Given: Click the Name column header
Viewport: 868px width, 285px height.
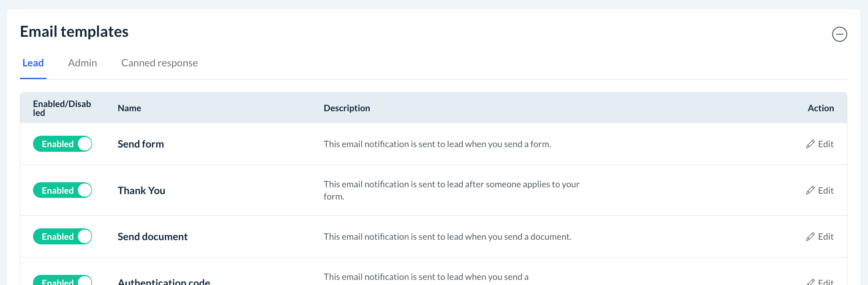Looking at the screenshot, I should click(129, 108).
